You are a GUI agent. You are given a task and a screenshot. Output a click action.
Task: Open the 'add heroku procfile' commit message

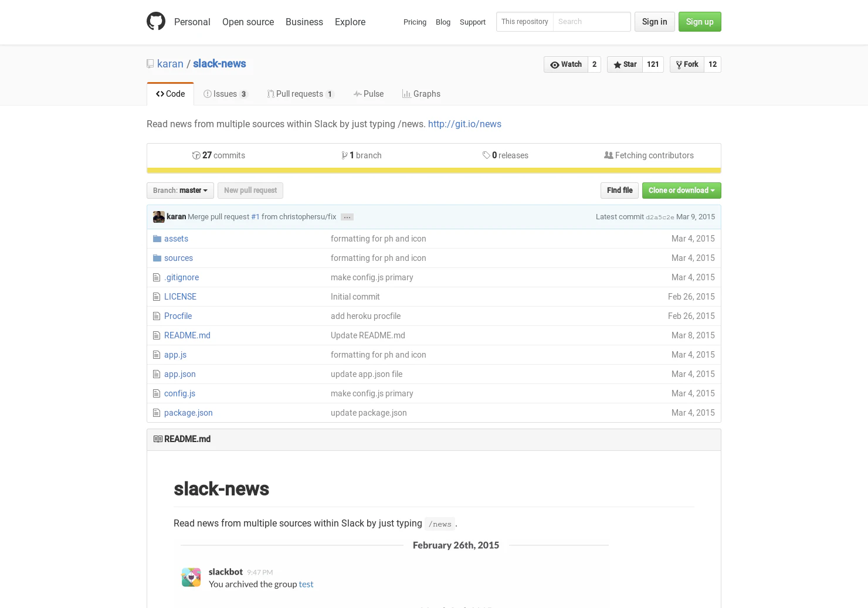coord(365,316)
